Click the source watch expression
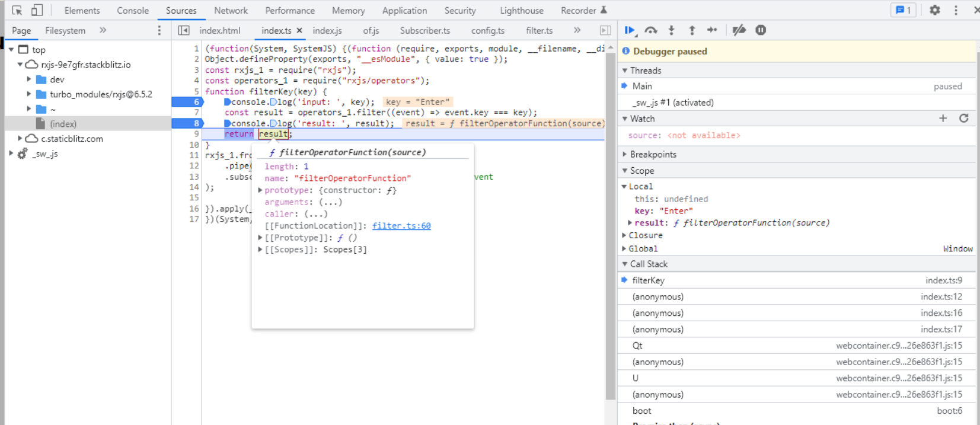 pos(684,136)
